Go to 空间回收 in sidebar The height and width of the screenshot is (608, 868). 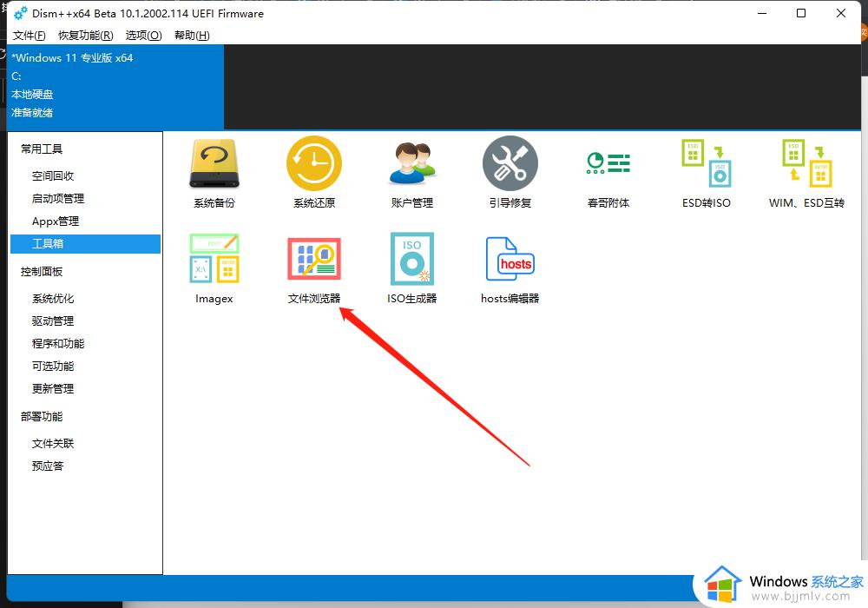[53, 176]
